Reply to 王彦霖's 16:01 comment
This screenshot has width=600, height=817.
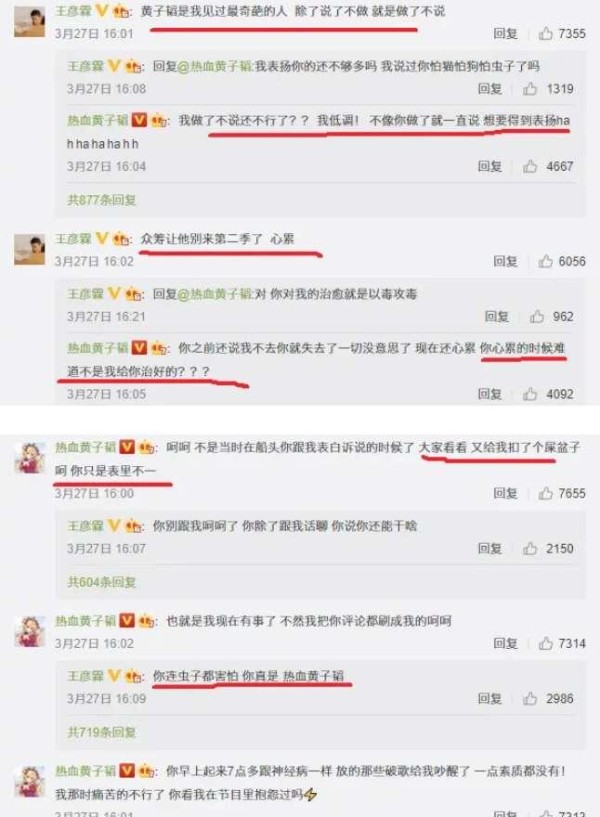click(505, 34)
